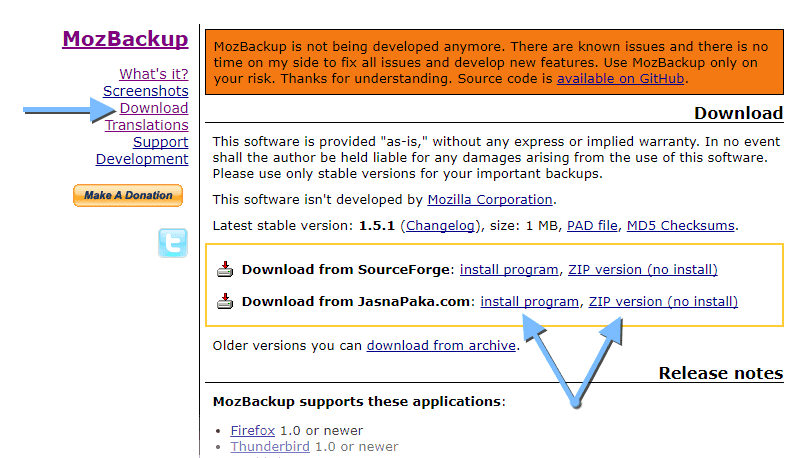Click the version number 1.5.1 text
Viewport: 802px width, 458px height.
click(376, 226)
